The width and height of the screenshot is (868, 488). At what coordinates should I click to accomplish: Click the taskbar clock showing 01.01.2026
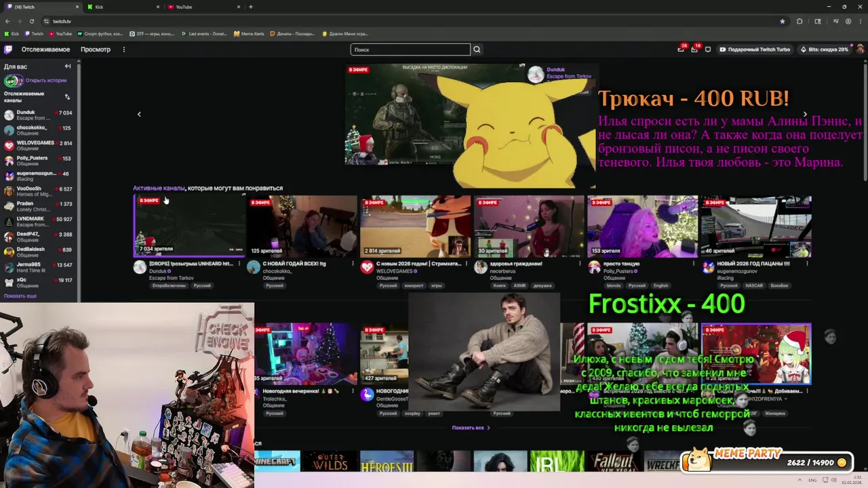point(852,480)
